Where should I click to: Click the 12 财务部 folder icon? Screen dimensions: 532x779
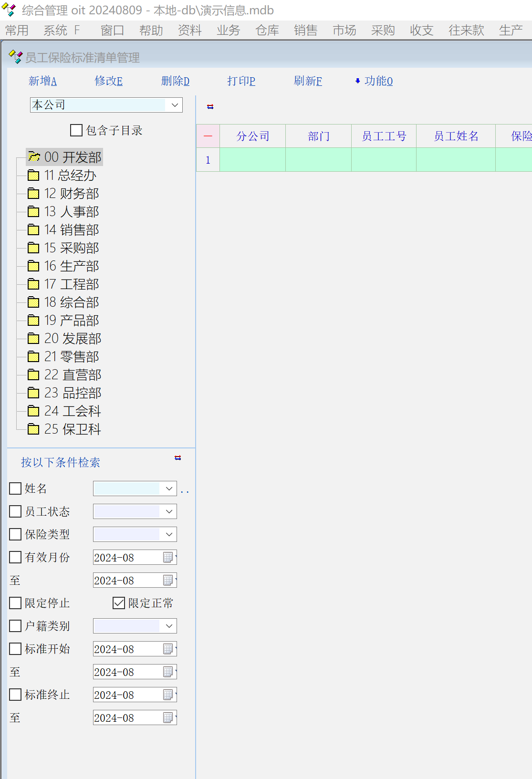[x=33, y=194]
